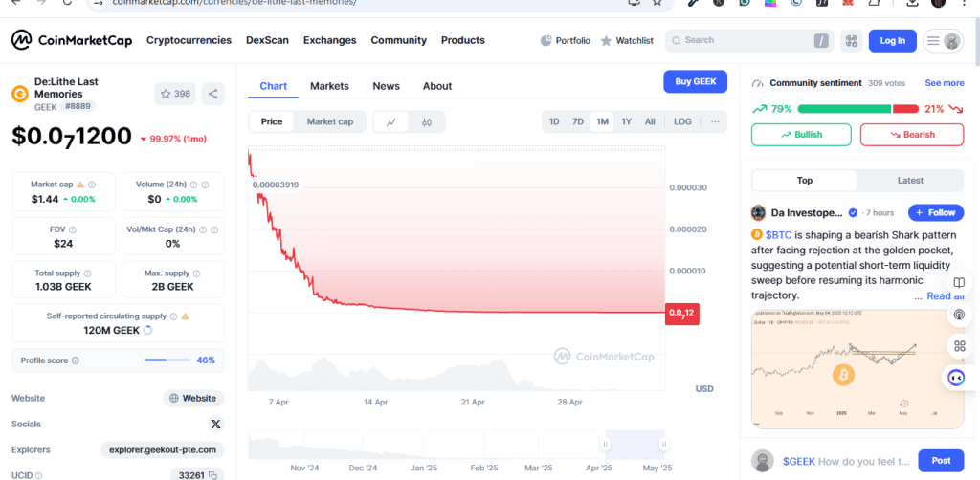Click the CoinMarketCap logo
Viewport: 980px width, 480px height.
(72, 40)
